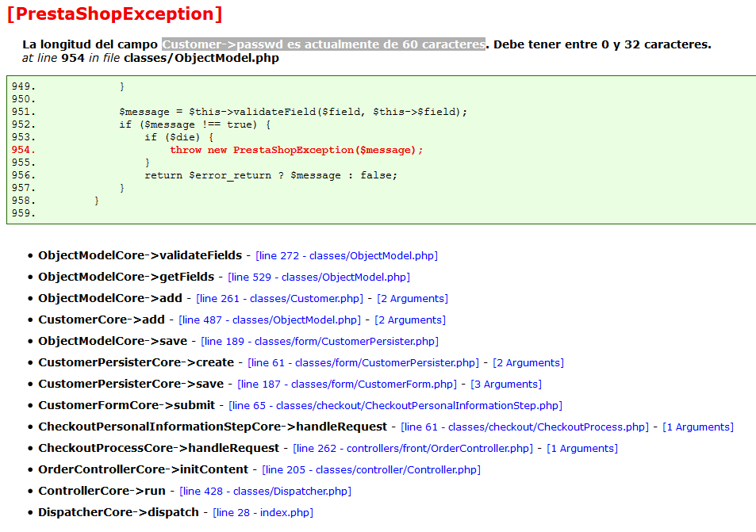The width and height of the screenshot is (756, 532).
Task: Show 3 Arguments for CustomerPersisterCore->save
Action: point(506,384)
